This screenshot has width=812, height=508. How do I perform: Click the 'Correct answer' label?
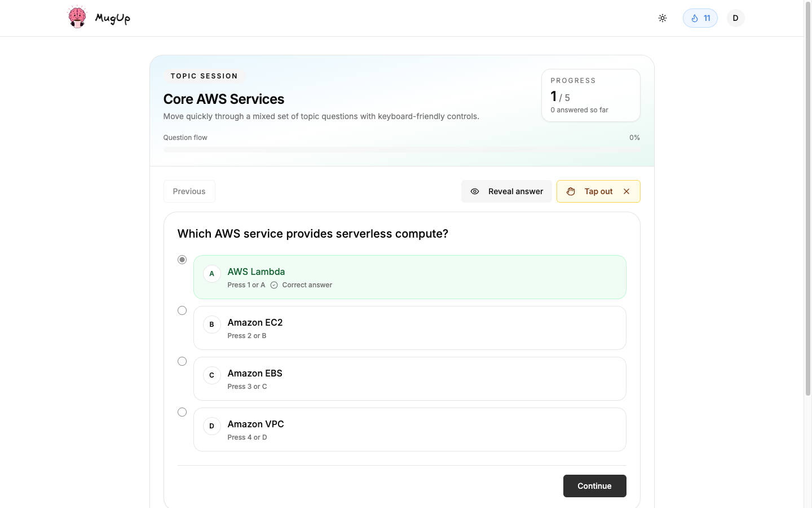tap(307, 285)
